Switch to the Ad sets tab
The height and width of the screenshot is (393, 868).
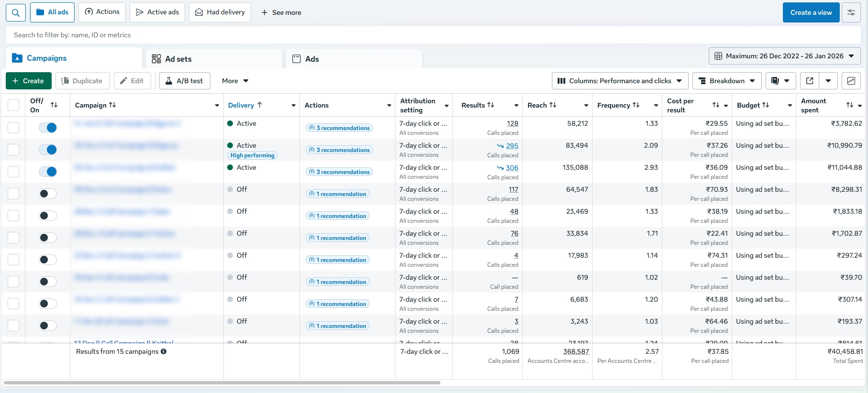point(178,59)
